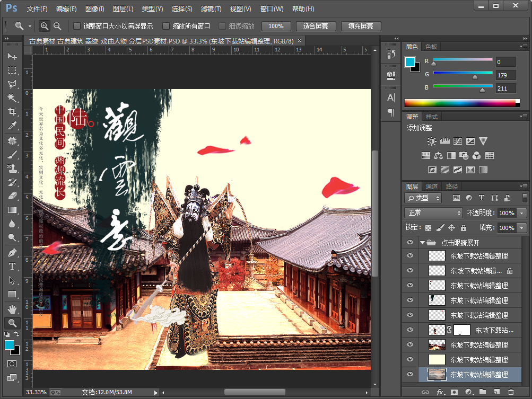532x399 pixels.
Task: Click the Zoom Out mode icon
Action: pyautogui.click(x=57, y=26)
